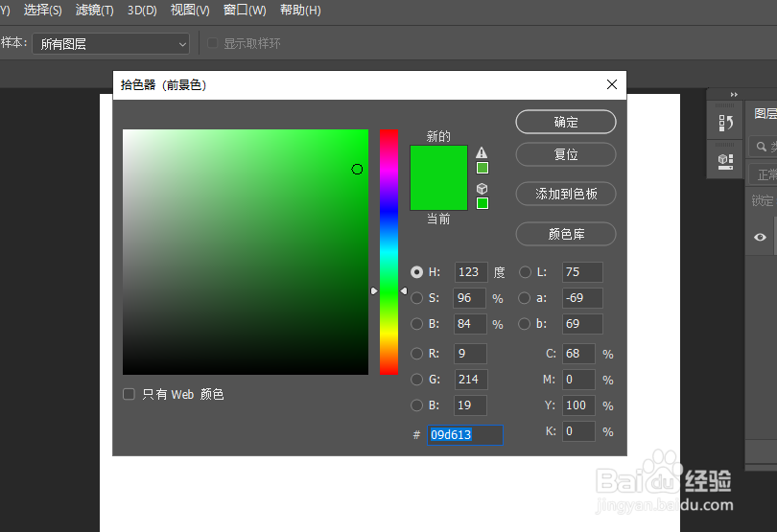This screenshot has height=532, width=777.
Task: Click the brightness B percent field
Action: pyautogui.click(x=469, y=323)
